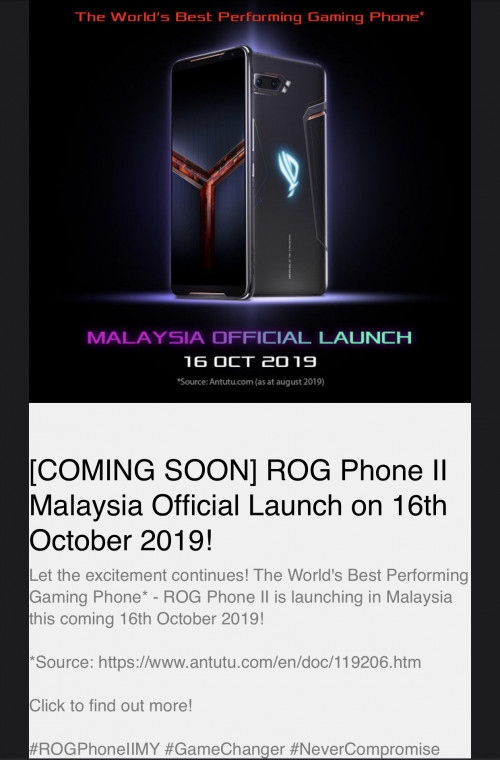Click 'October 2019!' at the end of the headline
Image resolution: width=500 pixels, height=760 pixels.
pos(121,540)
